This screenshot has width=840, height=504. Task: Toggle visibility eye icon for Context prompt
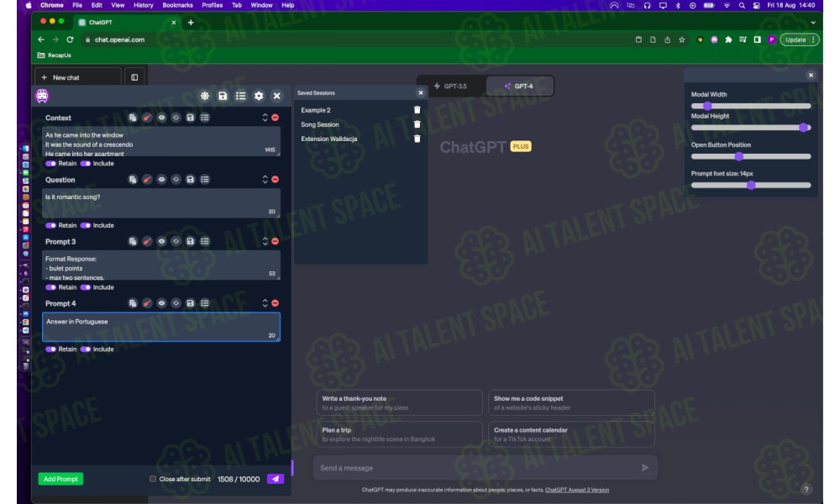pos(161,118)
